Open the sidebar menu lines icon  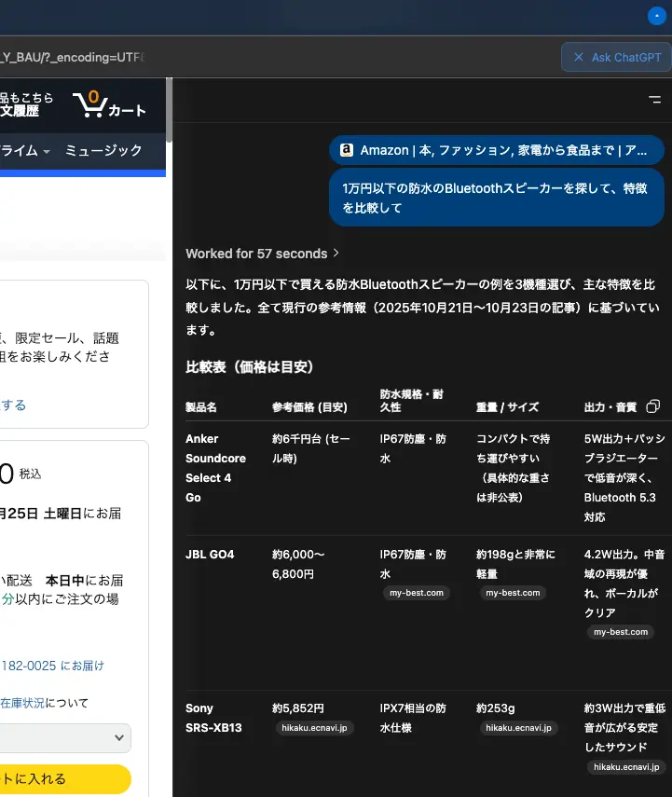pyautogui.click(x=654, y=99)
